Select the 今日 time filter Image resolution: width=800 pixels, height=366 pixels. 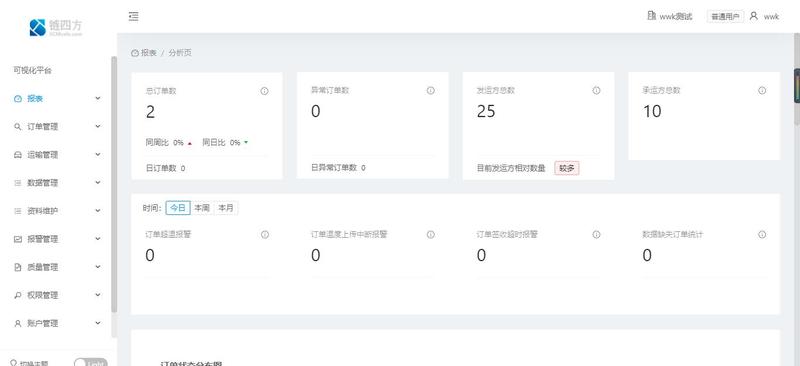coord(178,208)
